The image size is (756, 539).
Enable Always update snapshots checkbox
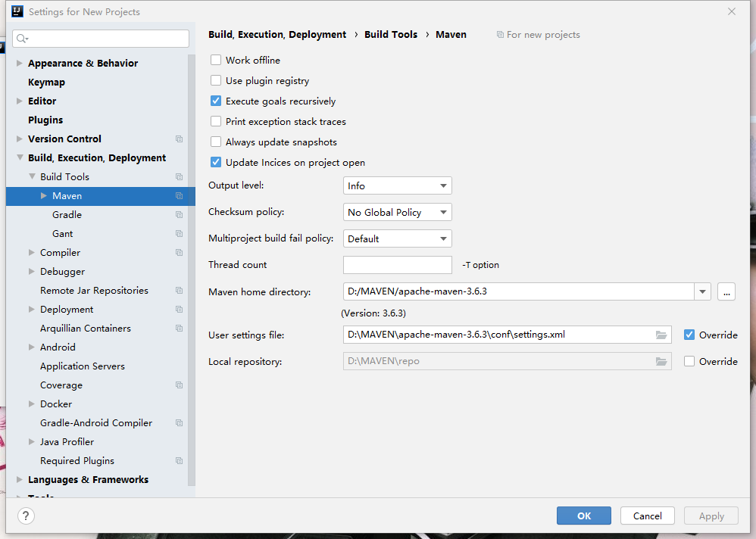pyautogui.click(x=216, y=142)
